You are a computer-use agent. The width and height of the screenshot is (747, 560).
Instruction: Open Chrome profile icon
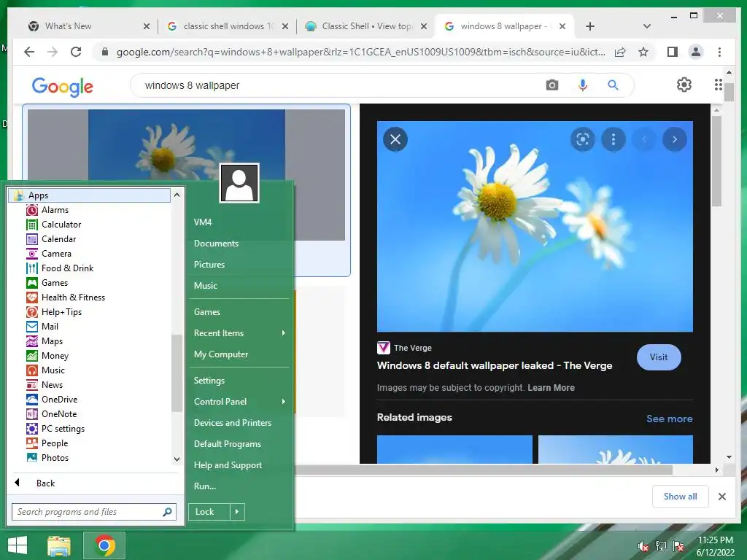696,52
